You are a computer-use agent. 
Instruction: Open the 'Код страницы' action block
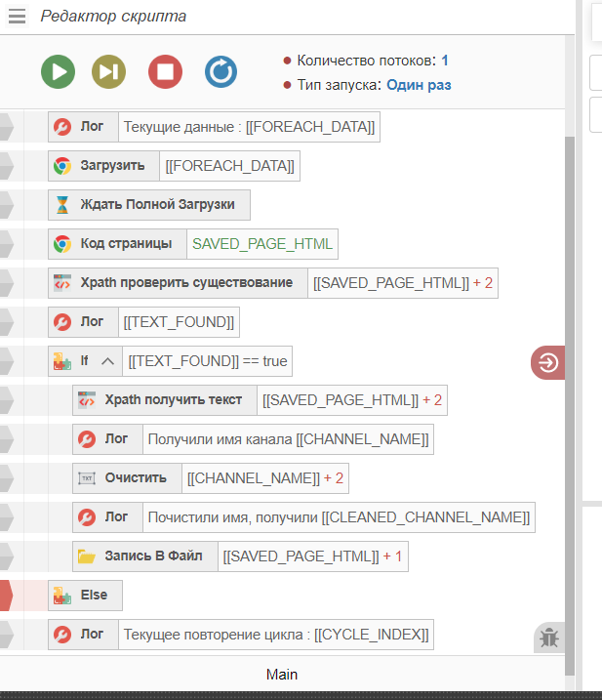[x=116, y=244]
